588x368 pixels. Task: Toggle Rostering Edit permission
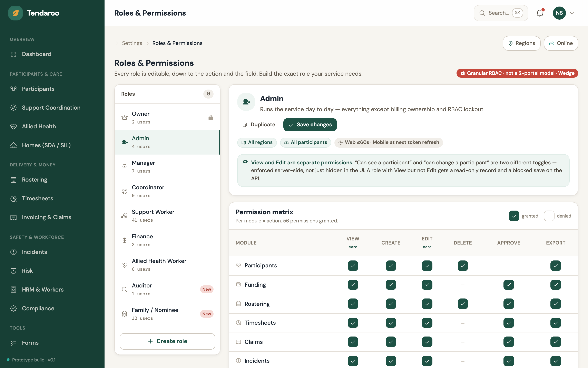427,304
